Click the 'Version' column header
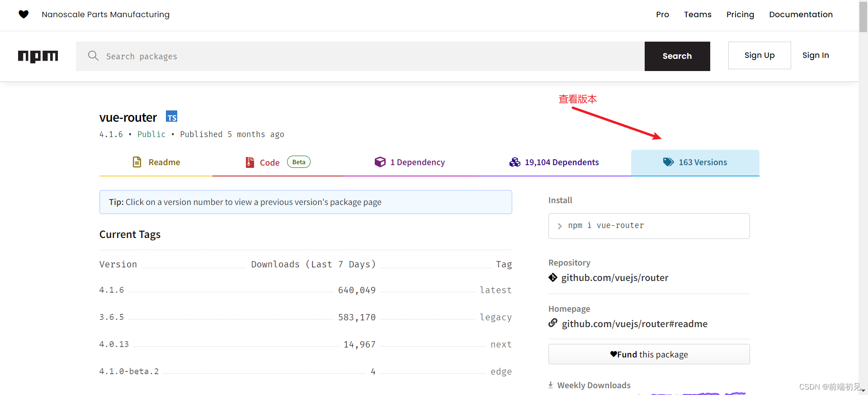 coord(118,264)
